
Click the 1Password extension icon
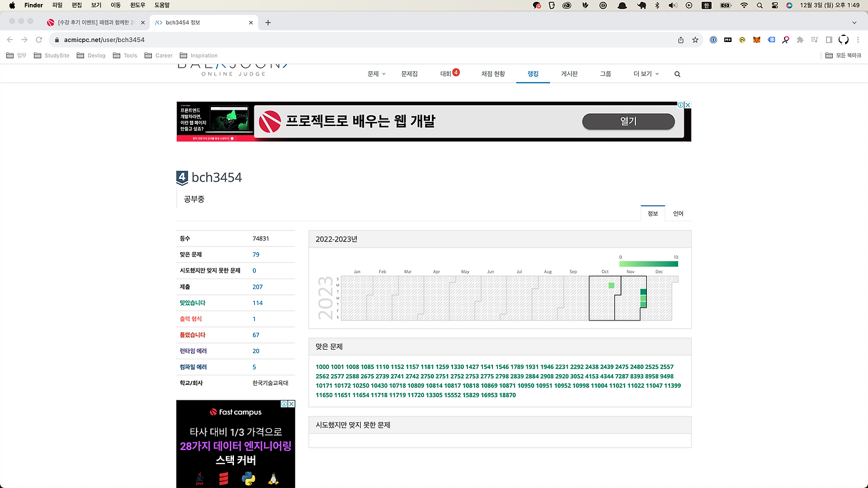(x=713, y=39)
